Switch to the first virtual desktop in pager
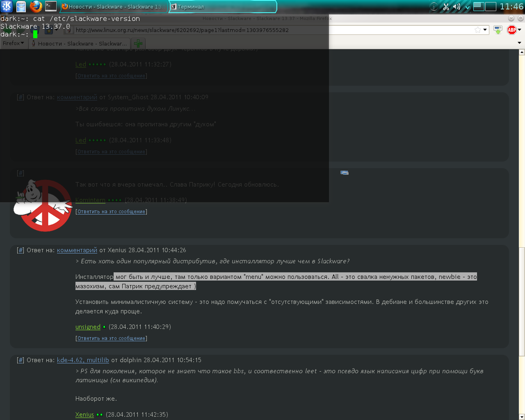This screenshot has height=420, width=525. (x=479, y=7)
